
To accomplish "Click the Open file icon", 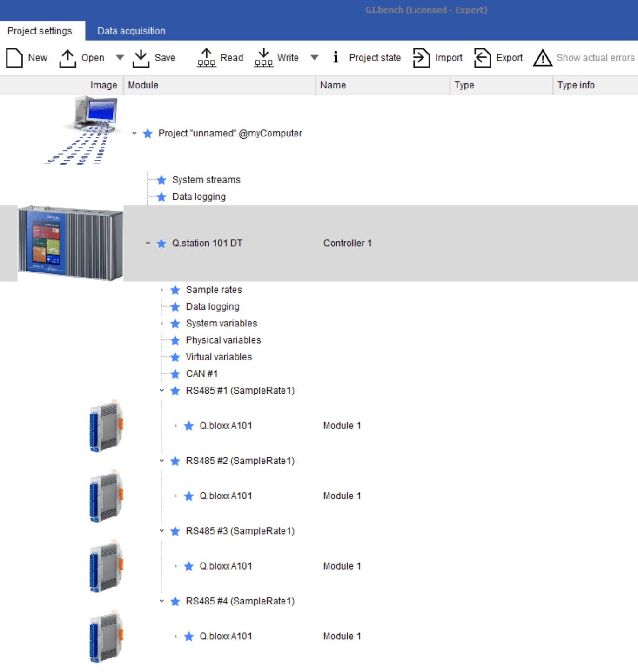I will (x=67, y=58).
